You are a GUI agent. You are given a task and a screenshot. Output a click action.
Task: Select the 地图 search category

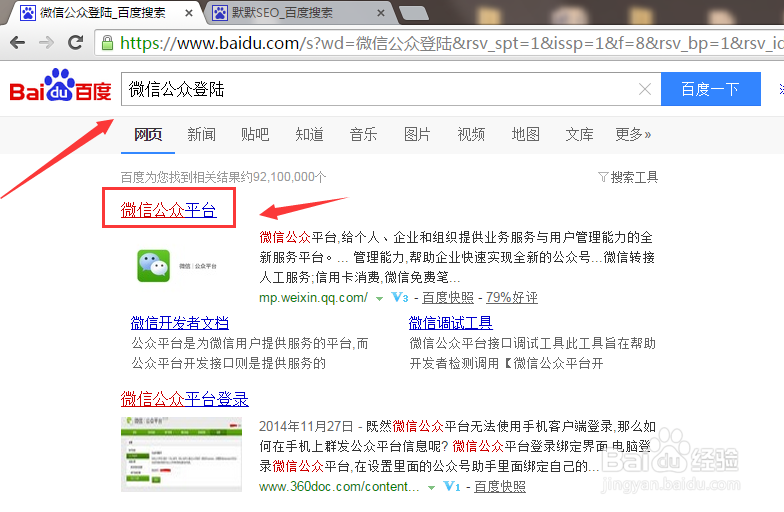[x=526, y=134]
